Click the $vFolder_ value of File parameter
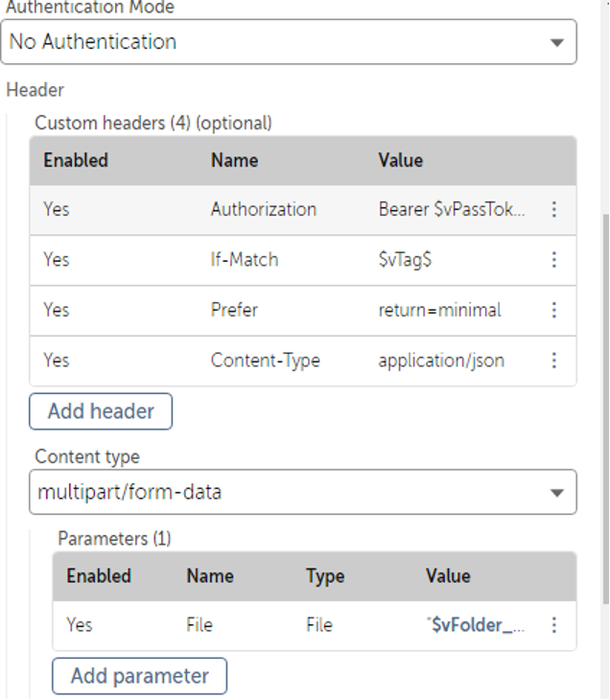The width and height of the screenshot is (610, 700). [x=476, y=625]
